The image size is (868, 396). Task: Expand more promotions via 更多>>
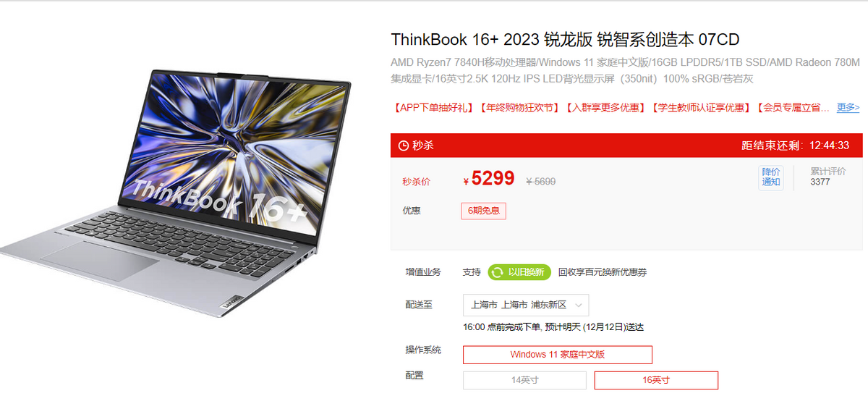click(x=848, y=107)
